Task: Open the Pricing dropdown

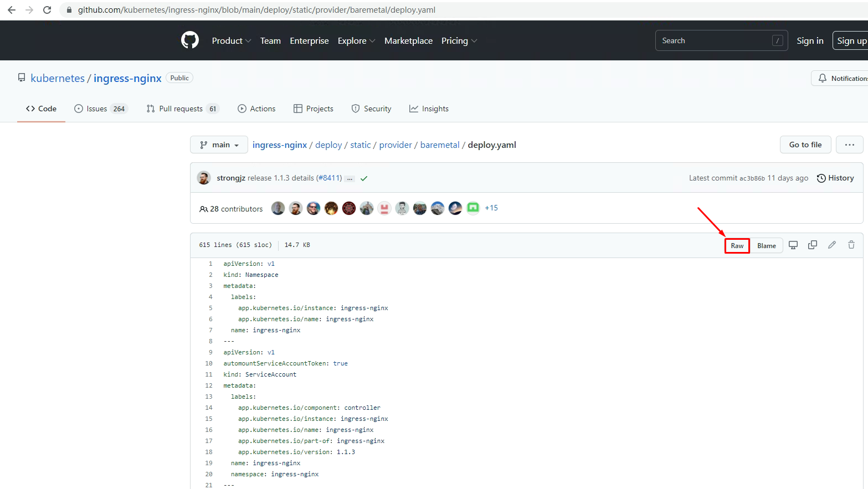Action: click(x=459, y=41)
